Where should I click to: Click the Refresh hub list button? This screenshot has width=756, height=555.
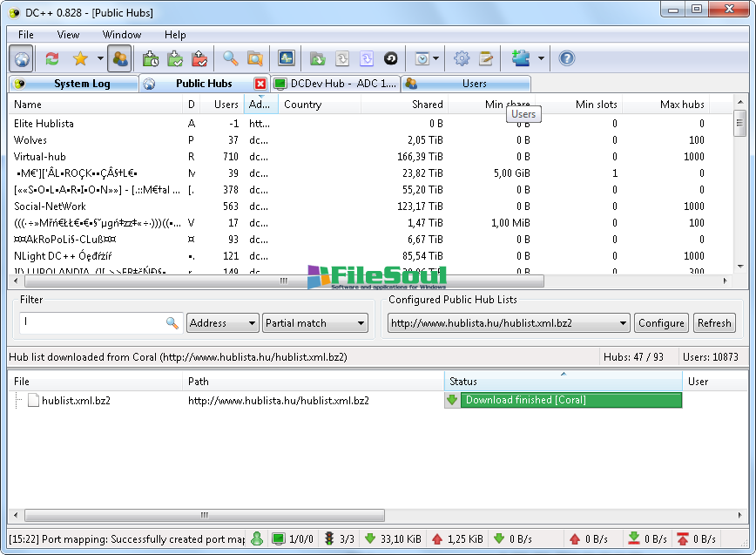[x=714, y=323]
